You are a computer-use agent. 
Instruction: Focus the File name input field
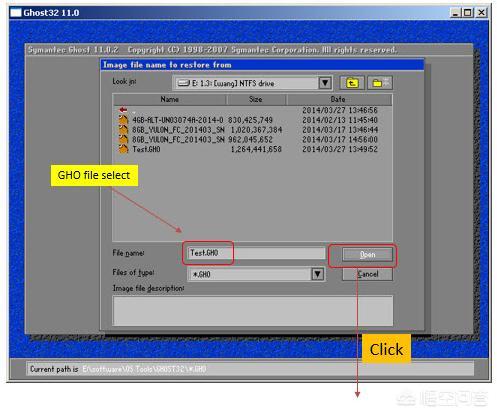(x=256, y=253)
